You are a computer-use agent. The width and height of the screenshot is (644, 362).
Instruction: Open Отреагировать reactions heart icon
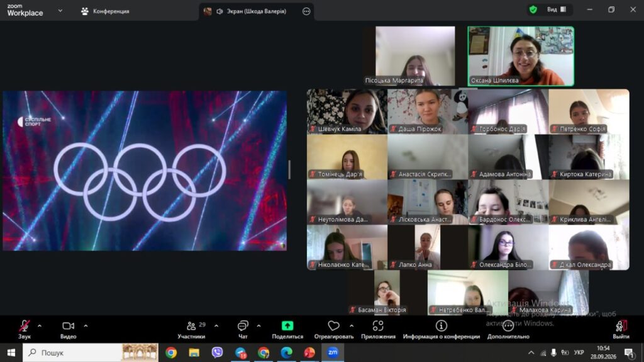click(333, 326)
